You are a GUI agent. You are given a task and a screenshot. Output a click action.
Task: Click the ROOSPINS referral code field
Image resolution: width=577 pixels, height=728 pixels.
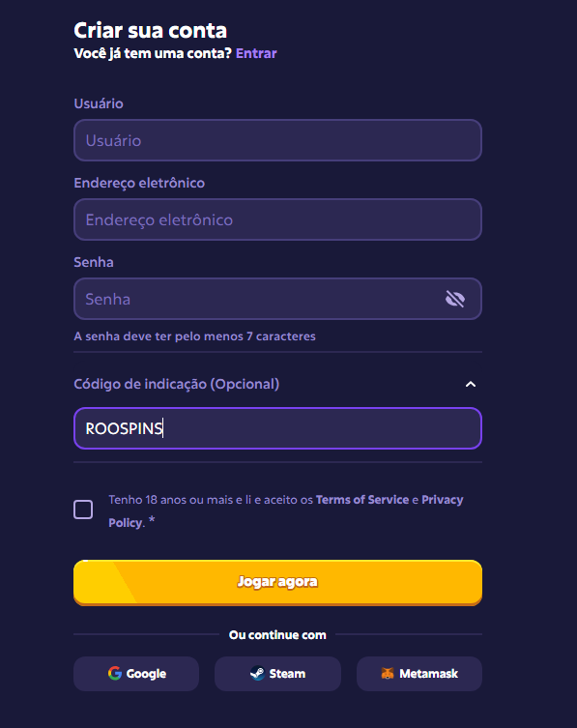[x=277, y=428]
